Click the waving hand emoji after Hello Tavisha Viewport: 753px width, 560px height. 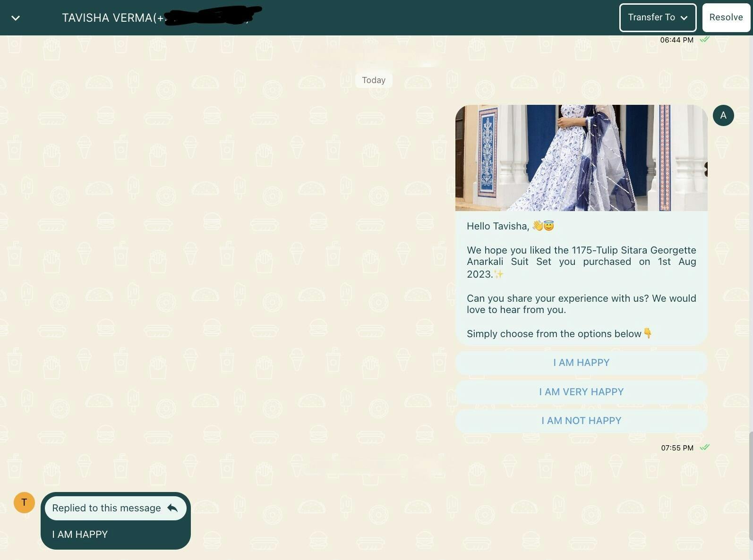coord(538,226)
